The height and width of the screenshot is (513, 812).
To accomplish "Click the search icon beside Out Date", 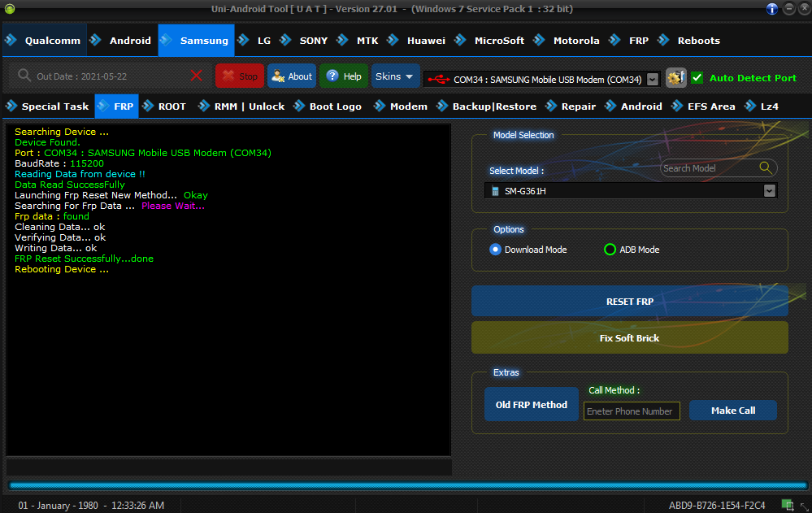I will tap(24, 76).
